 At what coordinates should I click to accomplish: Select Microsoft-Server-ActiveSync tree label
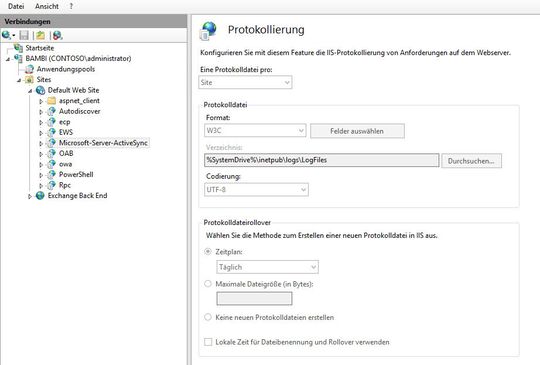(x=103, y=143)
